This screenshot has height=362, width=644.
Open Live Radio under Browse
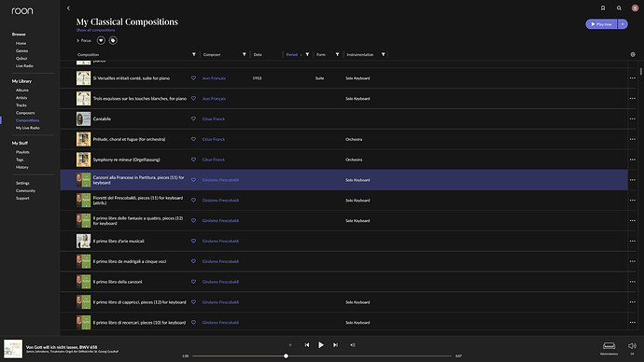[24, 65]
